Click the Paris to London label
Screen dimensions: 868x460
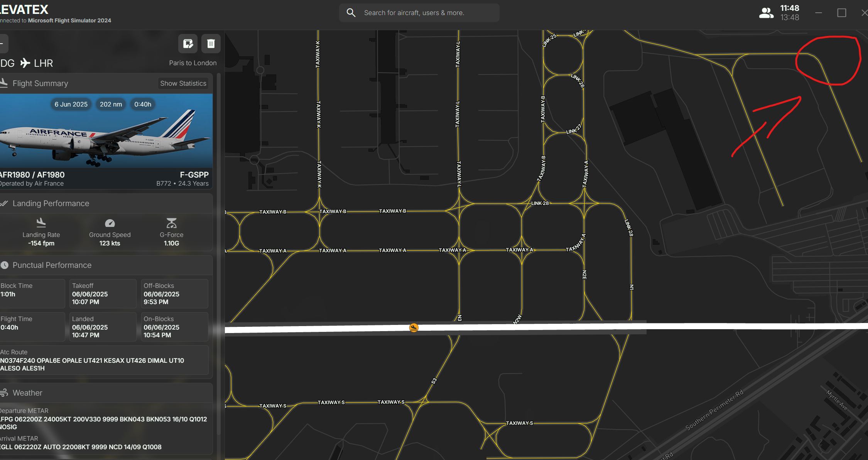(x=193, y=63)
